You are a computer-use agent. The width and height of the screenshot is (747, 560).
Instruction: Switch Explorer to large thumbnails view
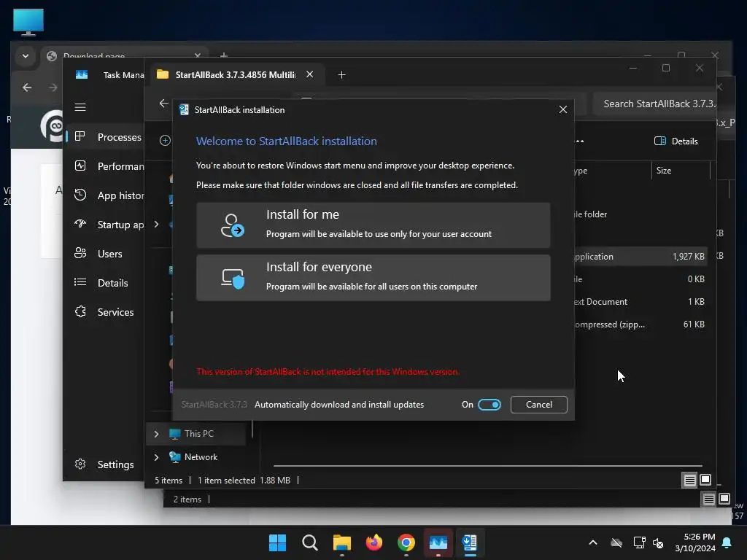tap(705, 480)
